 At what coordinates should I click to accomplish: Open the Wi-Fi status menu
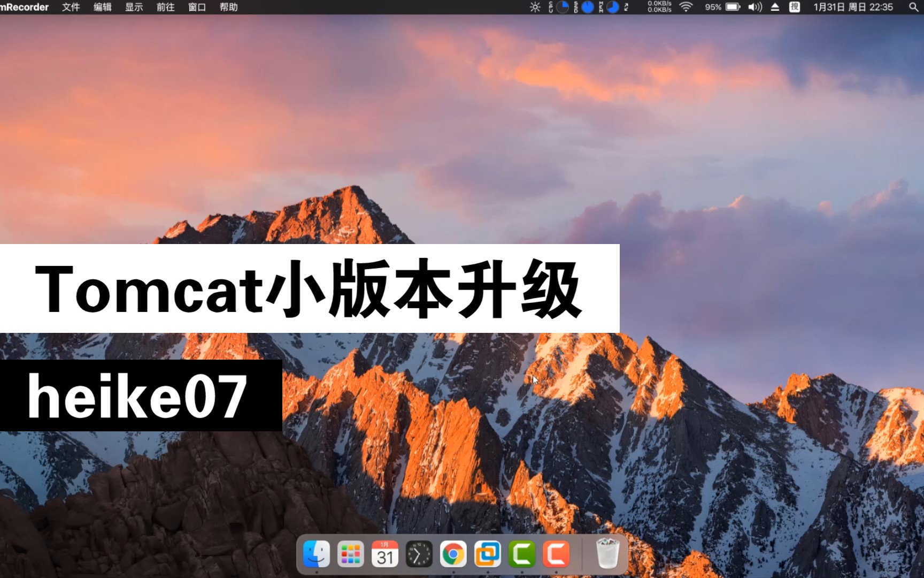pos(686,7)
